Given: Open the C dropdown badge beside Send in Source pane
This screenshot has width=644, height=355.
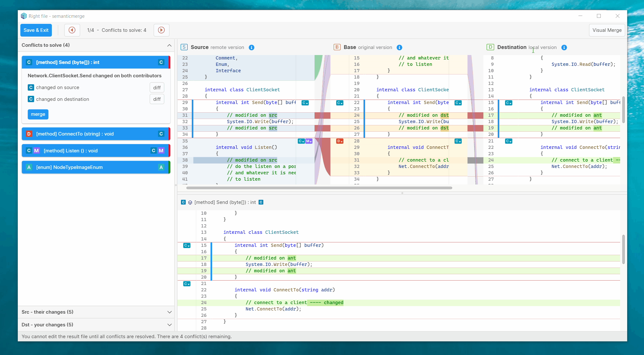Looking at the screenshot, I should [x=305, y=103].
